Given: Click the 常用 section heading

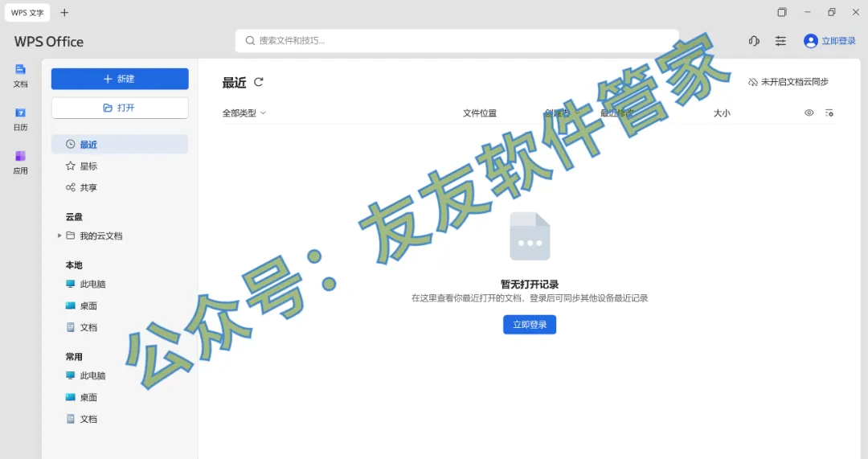Looking at the screenshot, I should tap(74, 357).
